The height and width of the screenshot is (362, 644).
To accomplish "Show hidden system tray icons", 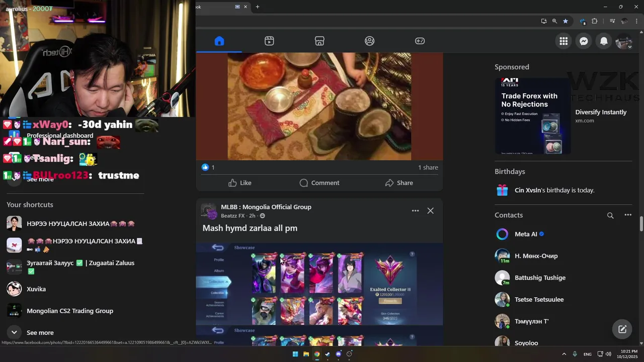I will click(564, 354).
